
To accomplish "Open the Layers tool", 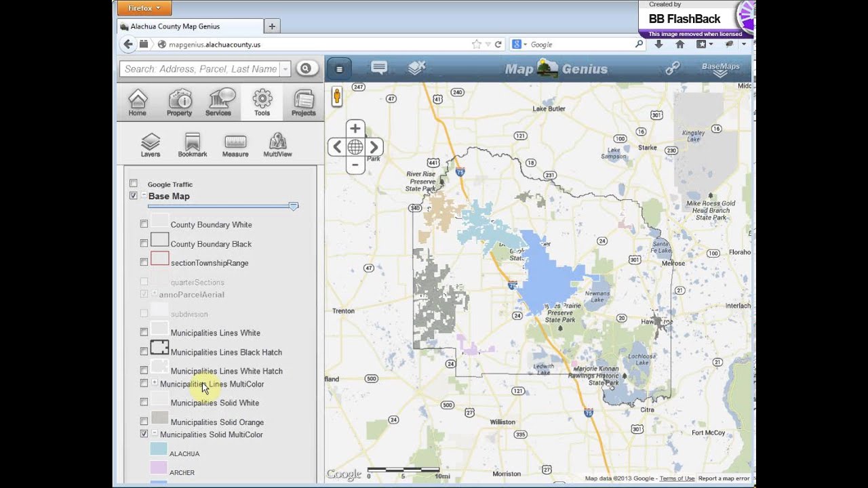I will (x=151, y=145).
